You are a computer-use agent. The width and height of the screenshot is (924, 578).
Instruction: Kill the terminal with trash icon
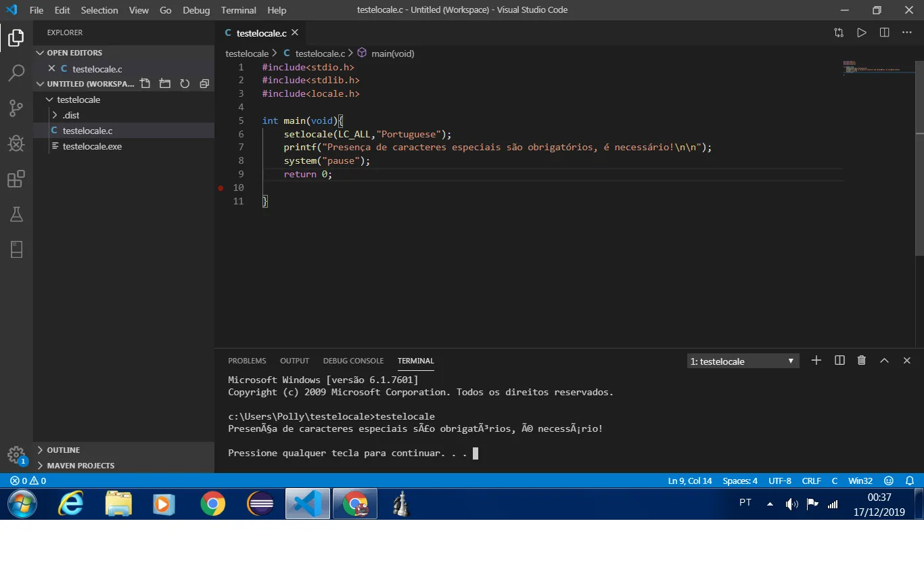(x=862, y=361)
